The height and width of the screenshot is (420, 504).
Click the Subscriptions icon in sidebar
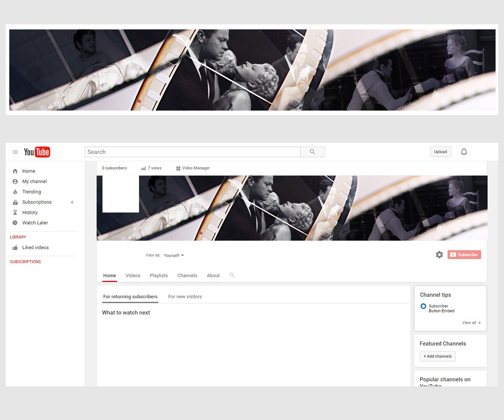point(15,202)
